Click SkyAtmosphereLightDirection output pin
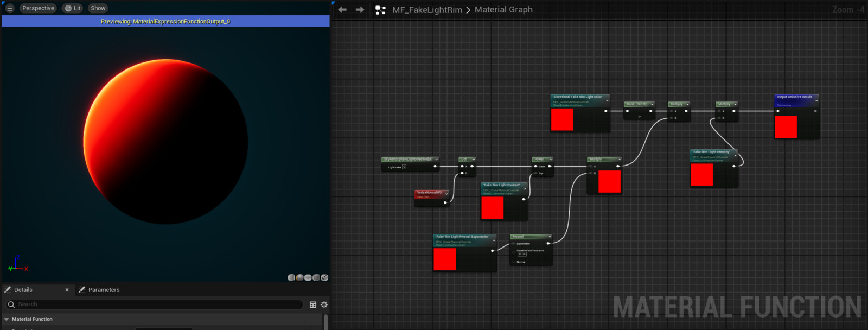 click(x=435, y=166)
